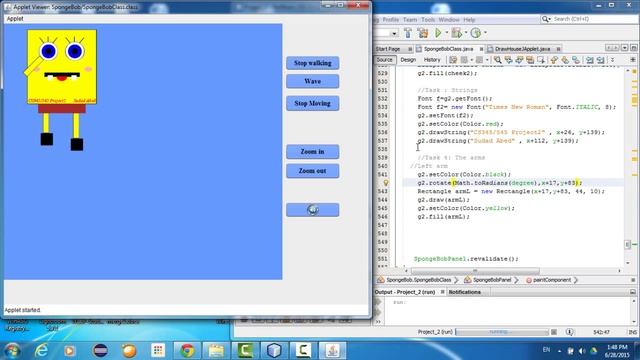Open the Tools menu in NetBeans

[428, 20]
